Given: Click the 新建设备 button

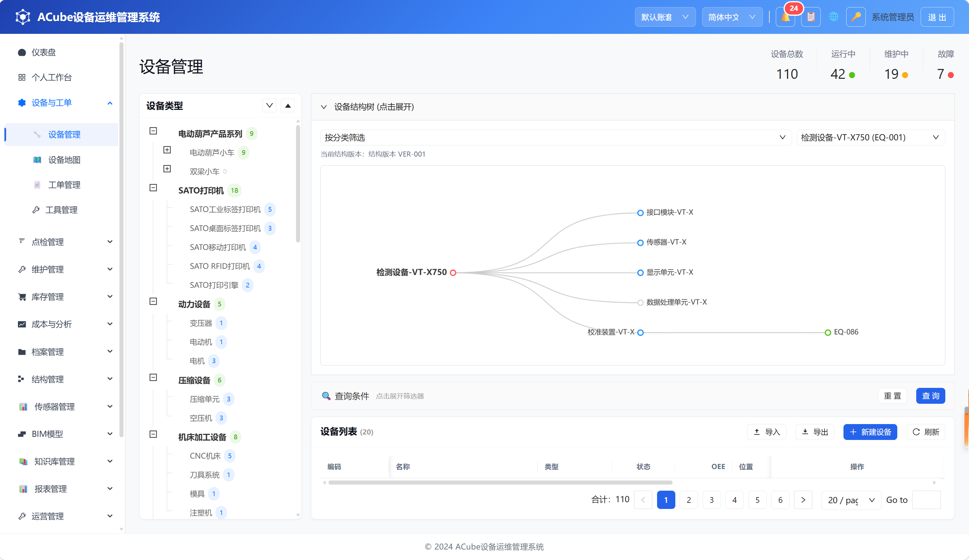Looking at the screenshot, I should [870, 432].
